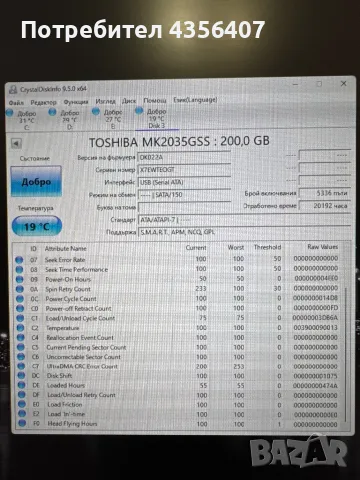Click the Current column header
The height and width of the screenshot is (480, 360).
pos(196,248)
